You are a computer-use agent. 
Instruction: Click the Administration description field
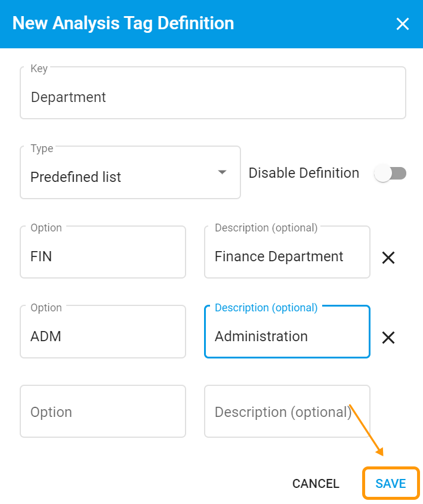pos(287,332)
